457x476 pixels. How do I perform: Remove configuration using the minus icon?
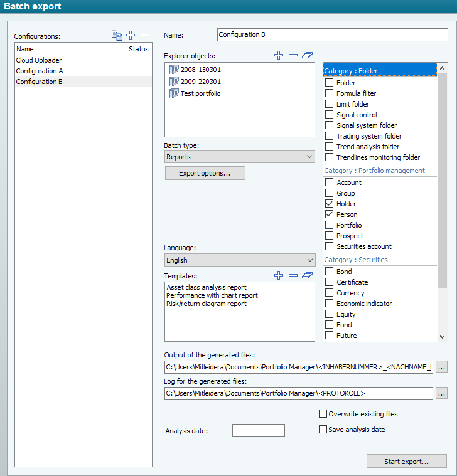(x=145, y=36)
